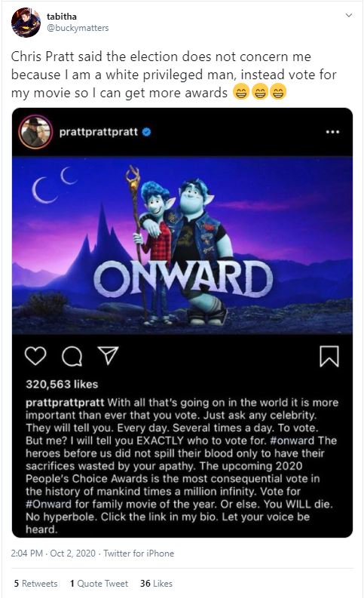Viewport: 364px width, 598px height.
Task: Open the tweet options chevron menu
Action: (x=348, y=15)
